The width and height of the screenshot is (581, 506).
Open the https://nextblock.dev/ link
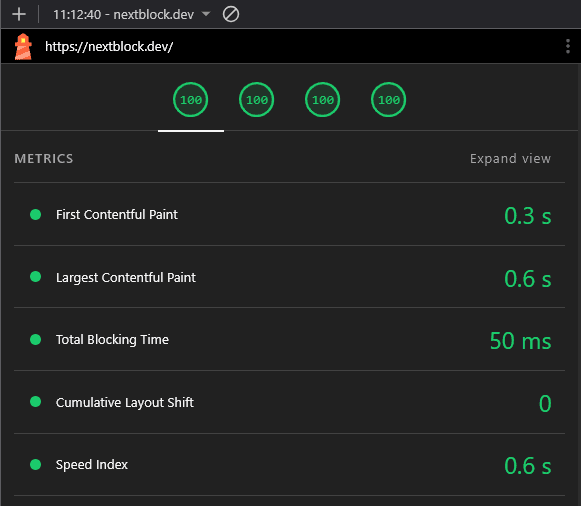(109, 47)
